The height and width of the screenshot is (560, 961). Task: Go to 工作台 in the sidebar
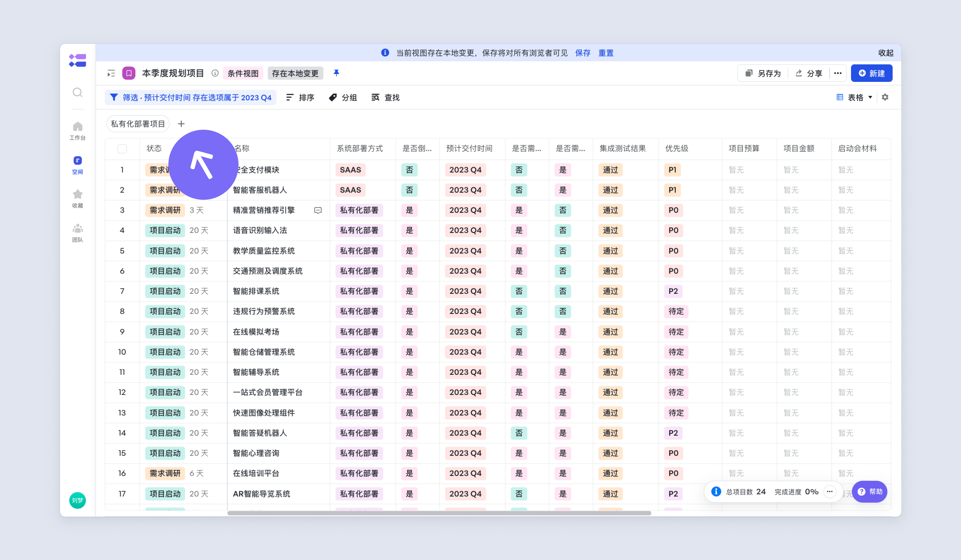tap(77, 131)
